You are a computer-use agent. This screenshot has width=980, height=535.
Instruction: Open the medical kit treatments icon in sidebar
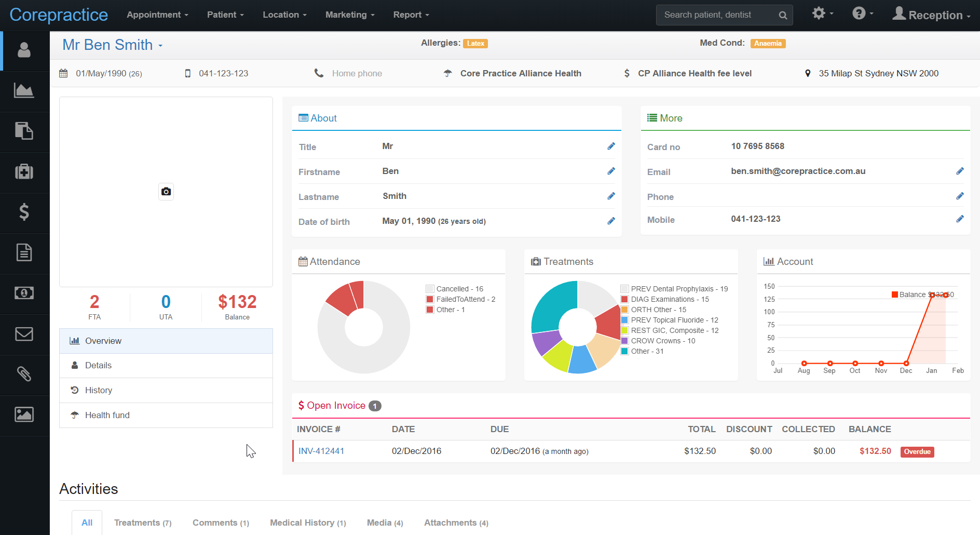click(x=24, y=172)
